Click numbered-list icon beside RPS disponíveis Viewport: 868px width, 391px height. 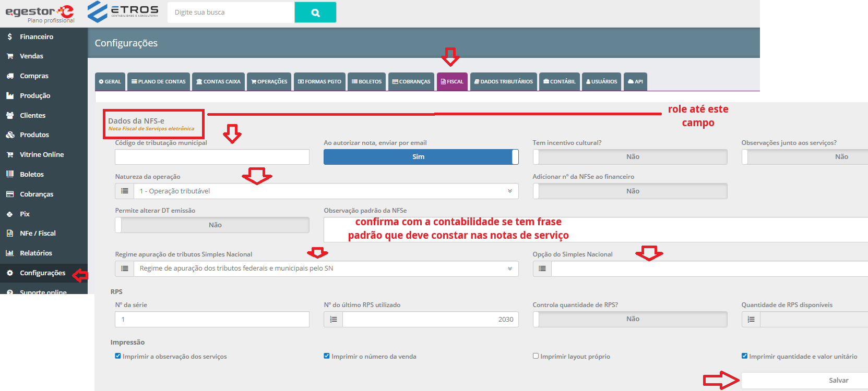click(751, 319)
